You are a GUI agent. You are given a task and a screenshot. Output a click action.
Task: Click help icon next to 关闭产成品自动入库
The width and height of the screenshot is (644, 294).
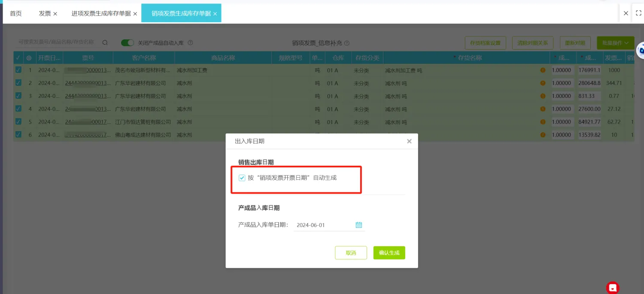[x=190, y=43]
